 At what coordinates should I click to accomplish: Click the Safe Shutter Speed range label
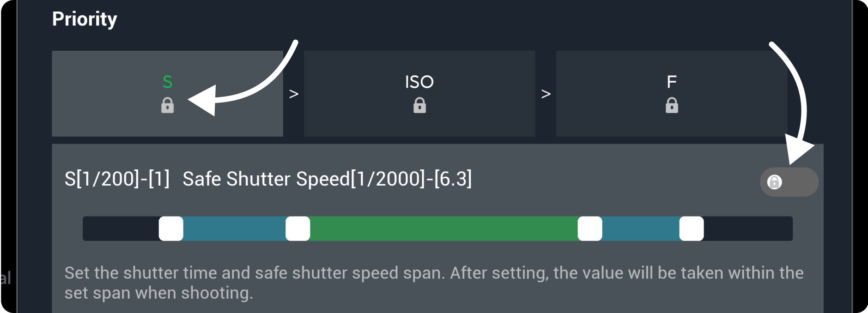coord(327,179)
